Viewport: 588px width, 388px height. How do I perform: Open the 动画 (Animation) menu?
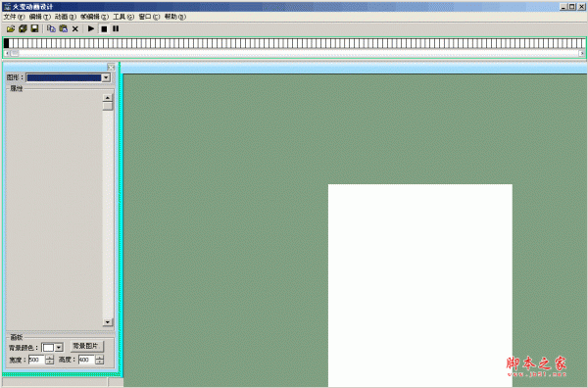[66, 17]
